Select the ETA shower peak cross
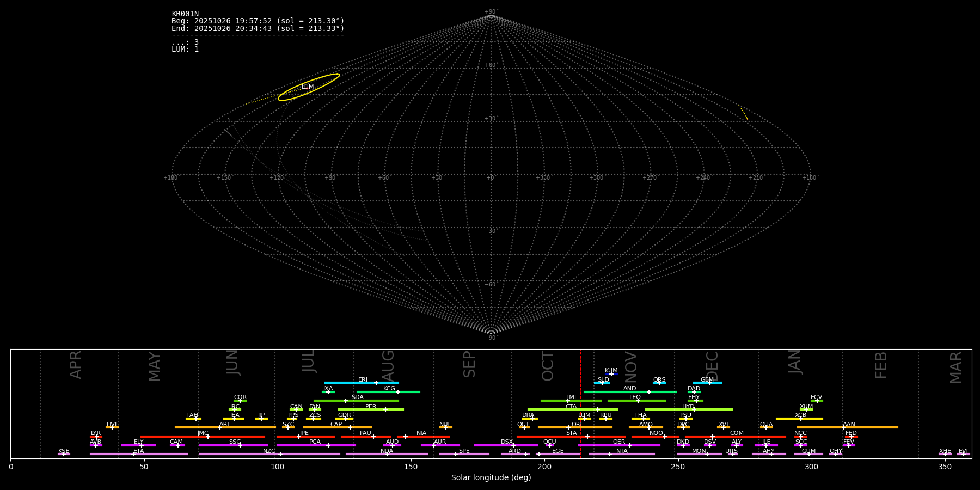Screen dimensions: 980x490 point(133,454)
